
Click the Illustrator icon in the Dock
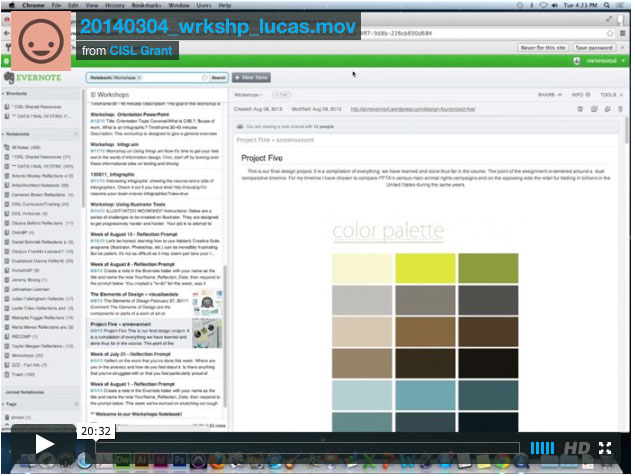[141, 461]
